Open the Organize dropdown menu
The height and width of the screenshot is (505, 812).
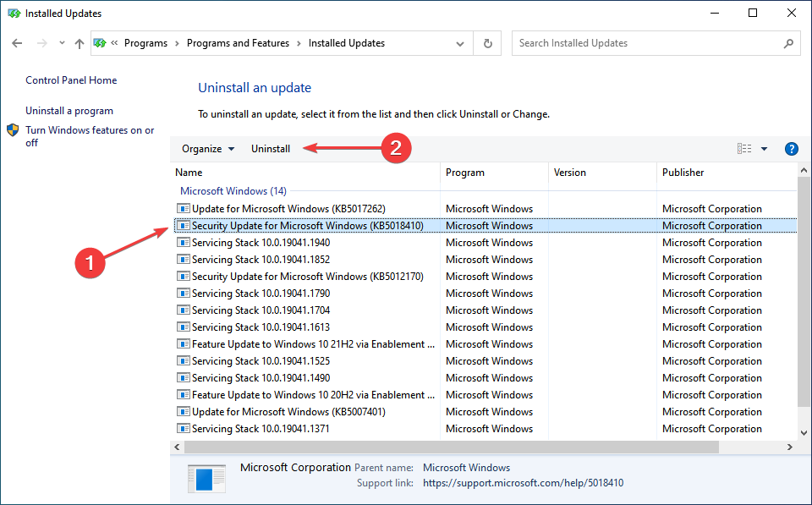207,148
